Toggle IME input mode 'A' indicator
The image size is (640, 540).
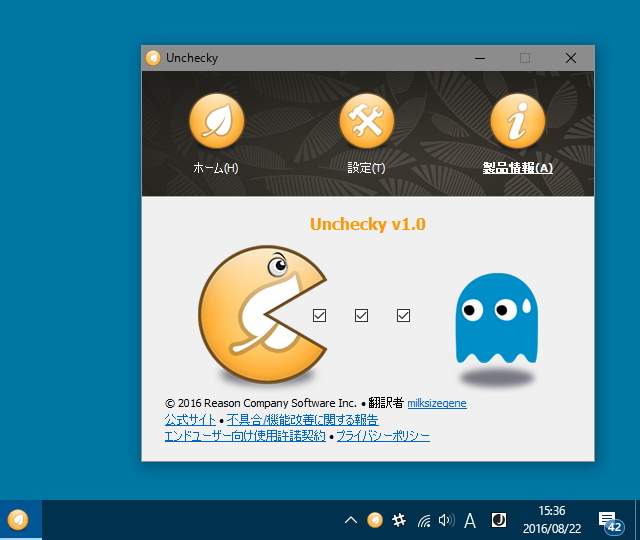470,520
